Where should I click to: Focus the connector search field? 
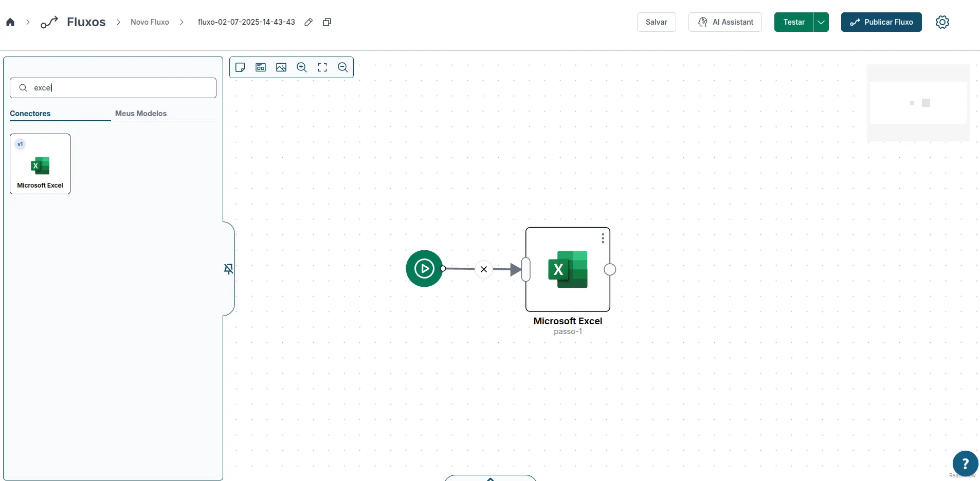pyautogui.click(x=113, y=88)
